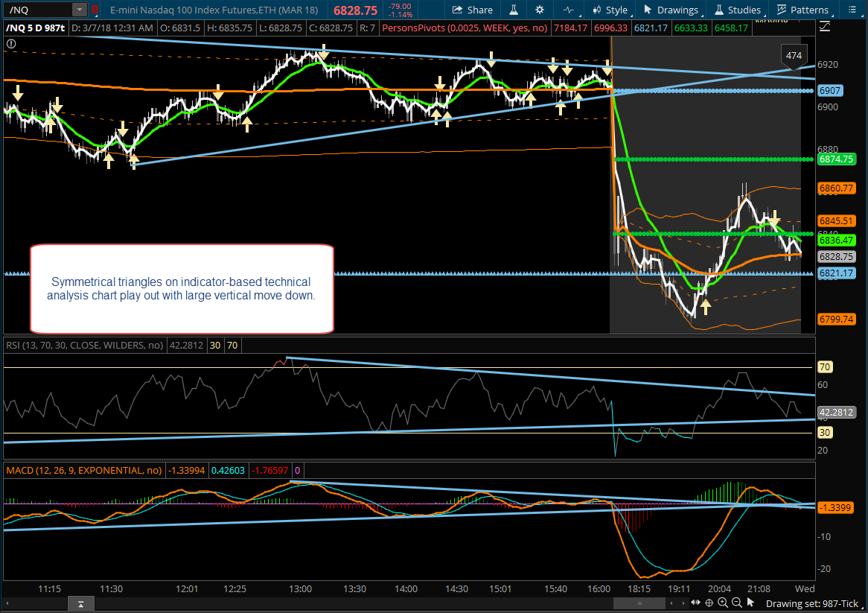
Task: Click the scroll-to-bottom tab under time axis
Action: click(81, 604)
